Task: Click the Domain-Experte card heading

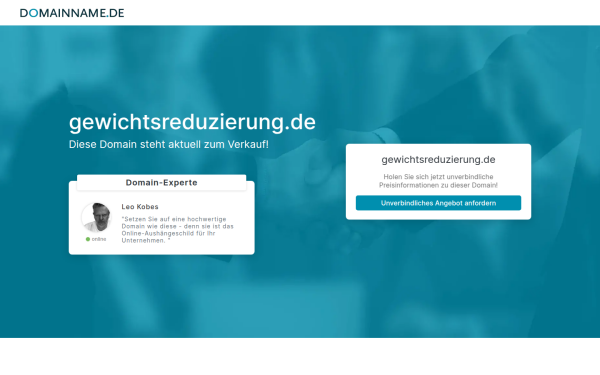Action: click(161, 183)
